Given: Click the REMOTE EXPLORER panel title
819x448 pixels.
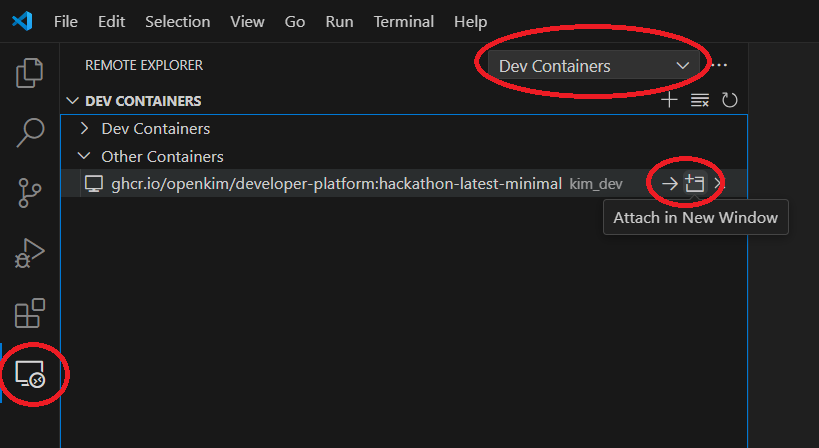Looking at the screenshot, I should 144,65.
